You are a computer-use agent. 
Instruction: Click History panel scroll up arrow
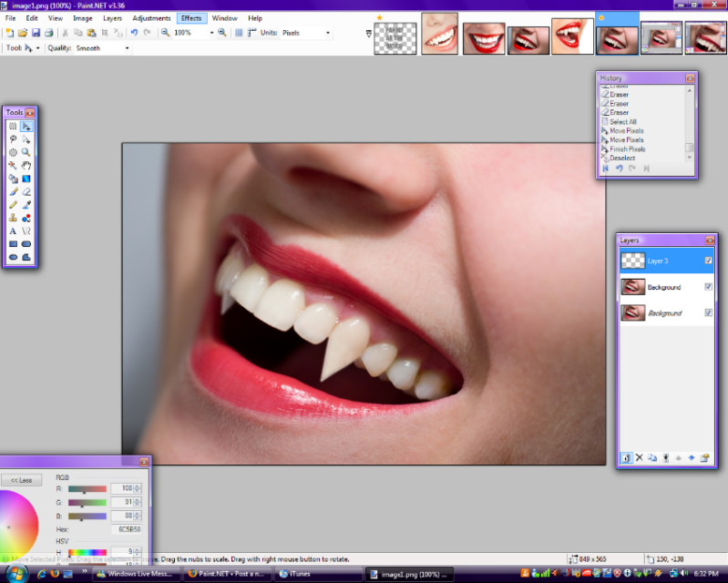(690, 90)
